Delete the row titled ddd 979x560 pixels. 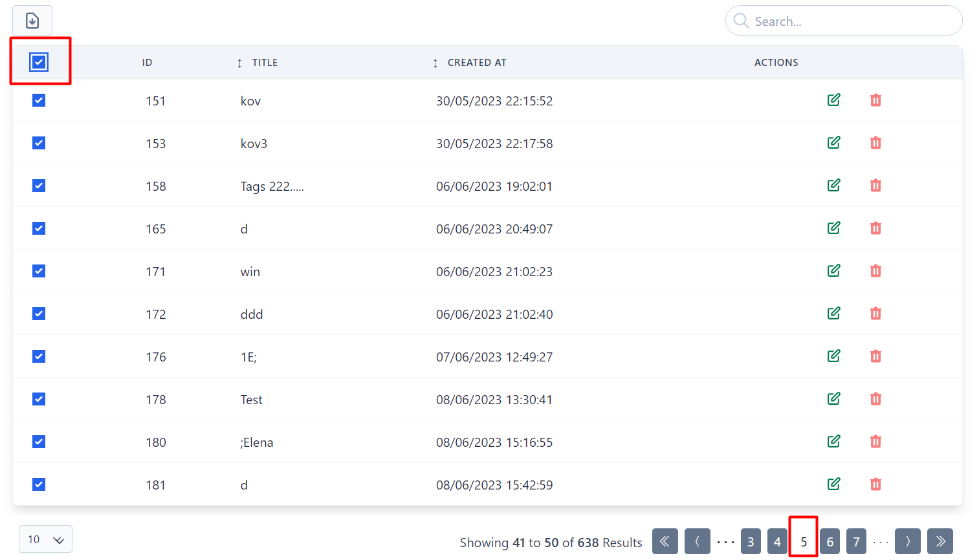tap(875, 314)
